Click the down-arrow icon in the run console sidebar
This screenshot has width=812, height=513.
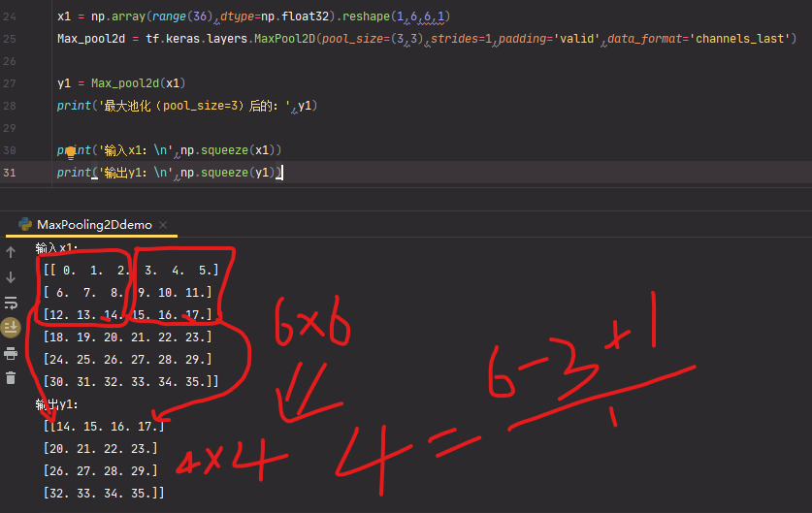pos(11,277)
